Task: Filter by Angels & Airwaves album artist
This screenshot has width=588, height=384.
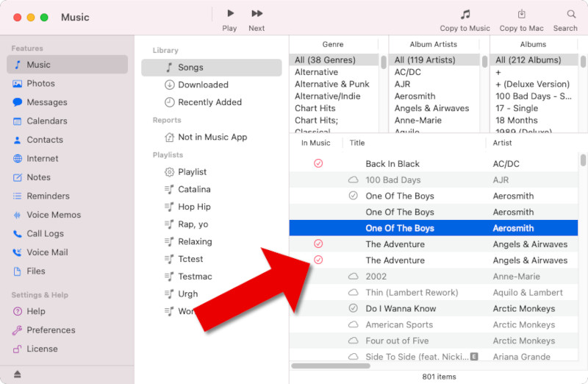Action: [434, 108]
